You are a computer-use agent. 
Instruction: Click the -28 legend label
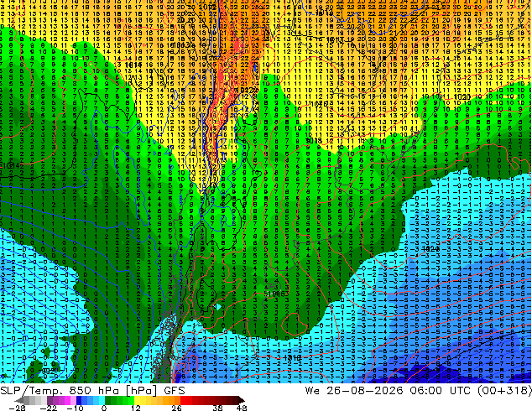(17, 408)
